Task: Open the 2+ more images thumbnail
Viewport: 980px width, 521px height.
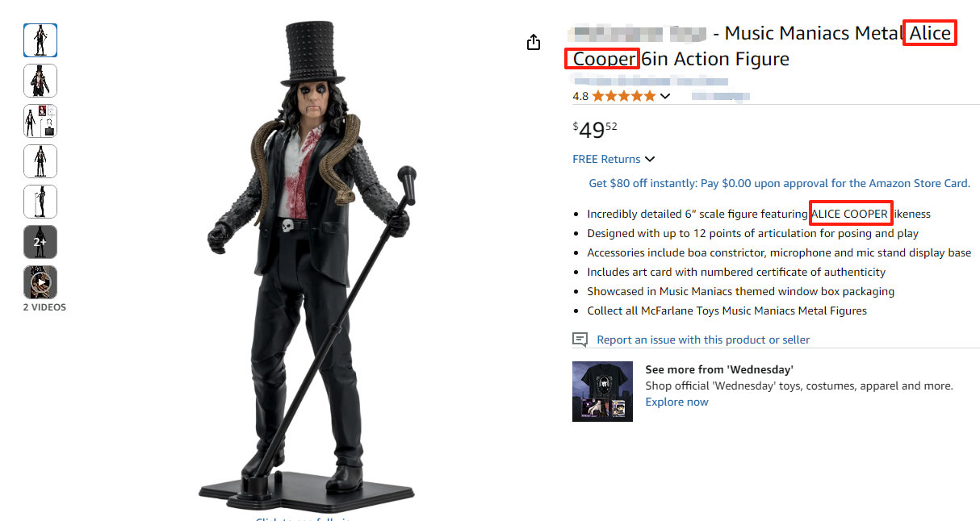Action: (40, 242)
